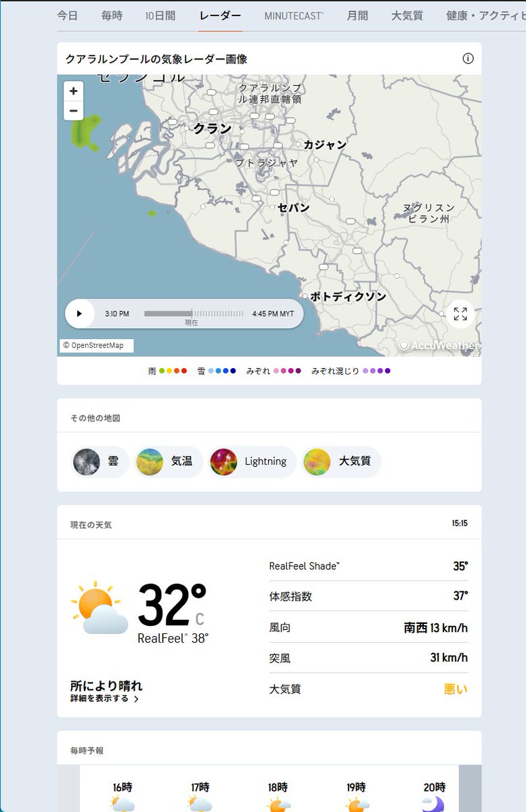Click the みぞれ legend label
Screen dimensions: 526x812
[259, 371]
